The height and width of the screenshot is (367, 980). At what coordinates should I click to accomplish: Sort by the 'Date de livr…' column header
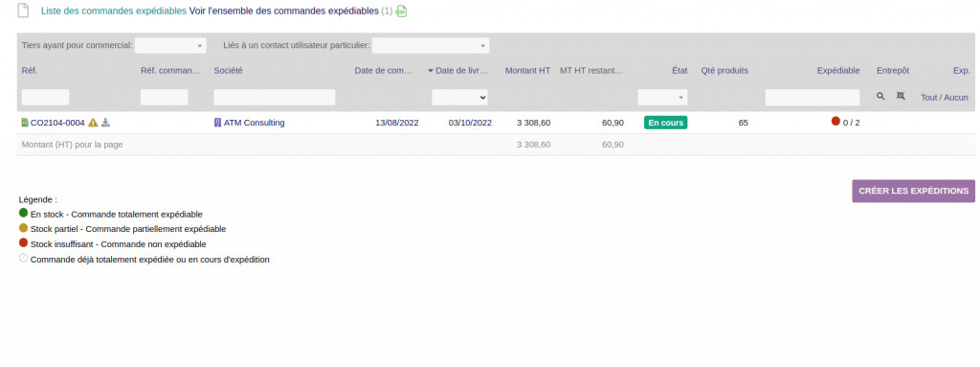tap(461, 71)
